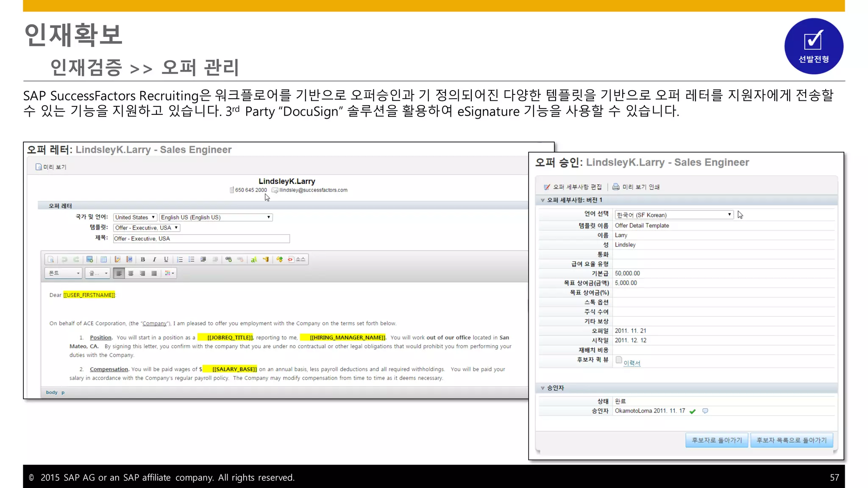
Task: Open the 한국어 (SF Korean) language dropdown
Action: 674,215
